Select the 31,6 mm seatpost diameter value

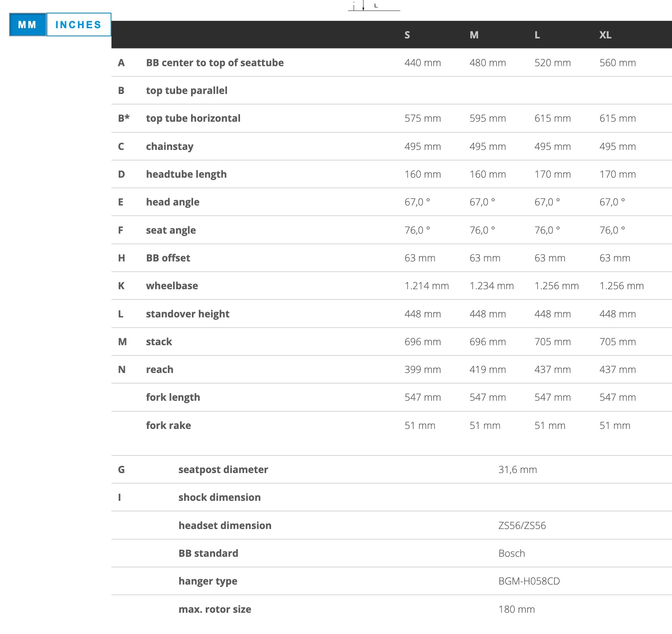[517, 470]
